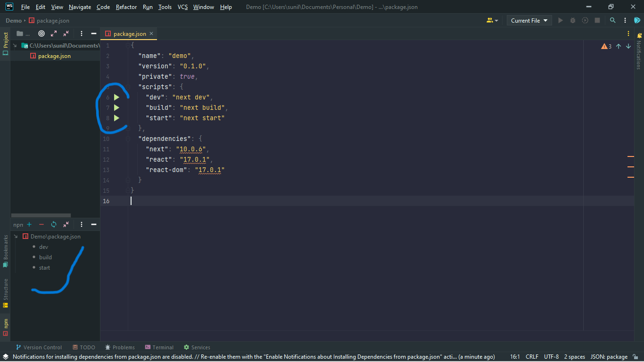Click the Demo breadcrumb in navigation bar

[14, 20]
